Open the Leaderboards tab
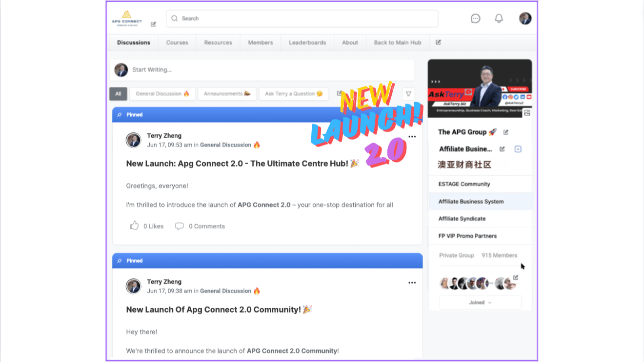This screenshot has width=644, height=362. pos(307,43)
